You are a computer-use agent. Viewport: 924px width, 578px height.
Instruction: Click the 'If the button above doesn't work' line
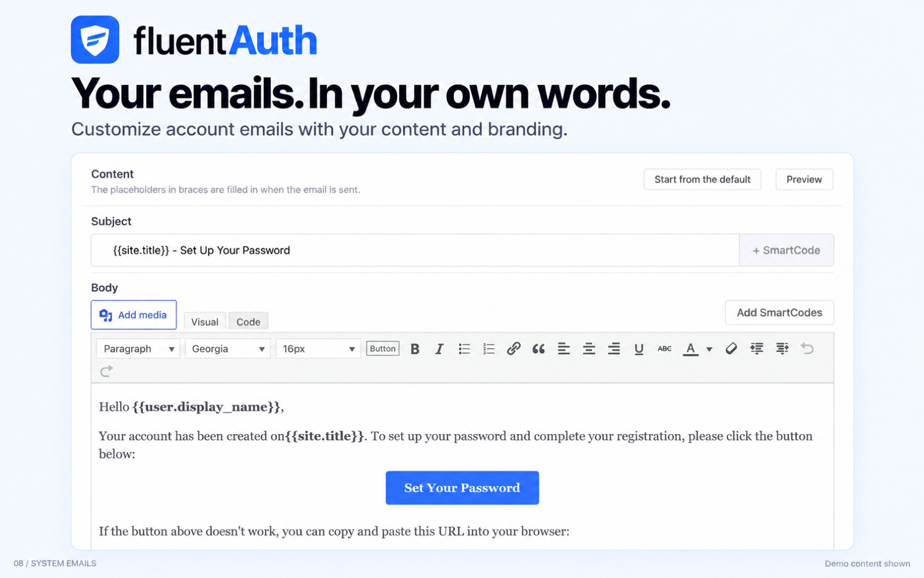(334, 531)
